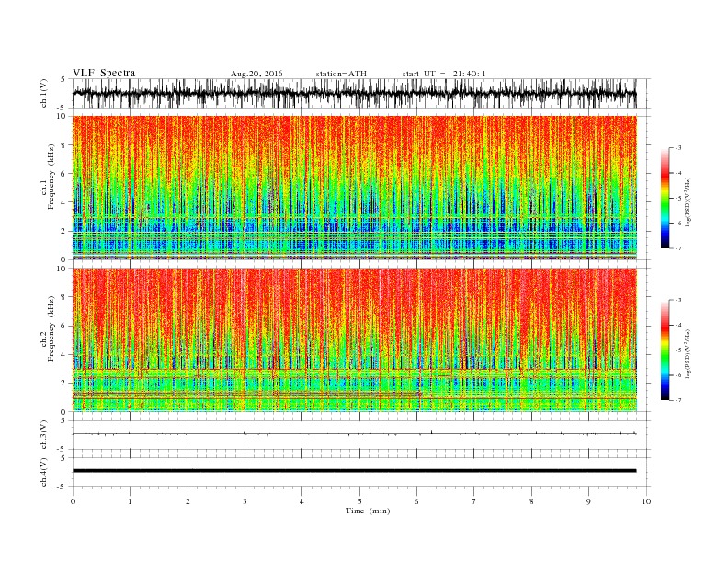Click the "0" tick on the time axis
728x563 pixels.
click(73, 501)
